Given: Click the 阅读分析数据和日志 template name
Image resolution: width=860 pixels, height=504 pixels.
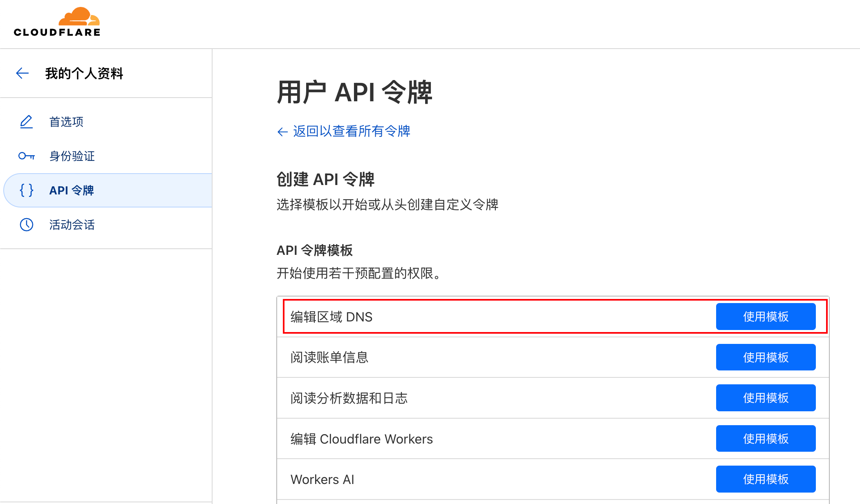Looking at the screenshot, I should [349, 398].
